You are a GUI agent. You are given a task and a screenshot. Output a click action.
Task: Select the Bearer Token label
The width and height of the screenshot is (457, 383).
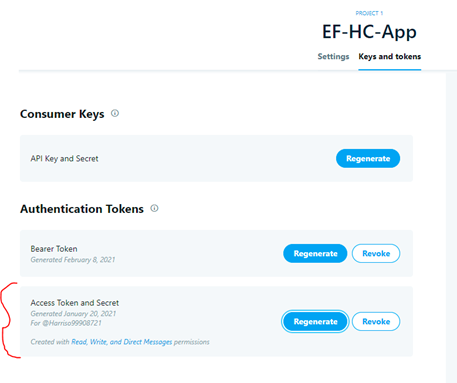tap(54, 249)
